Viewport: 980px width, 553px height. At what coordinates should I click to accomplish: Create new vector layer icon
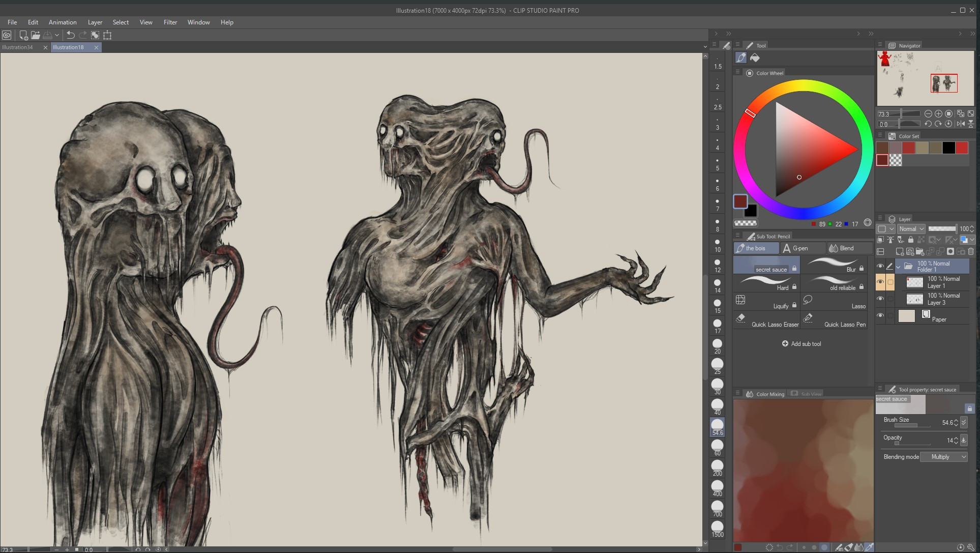910,252
